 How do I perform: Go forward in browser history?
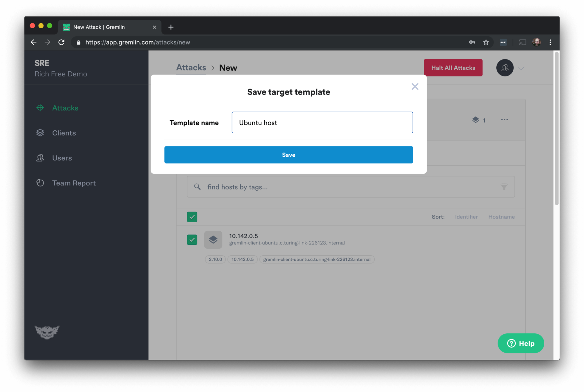pos(47,42)
